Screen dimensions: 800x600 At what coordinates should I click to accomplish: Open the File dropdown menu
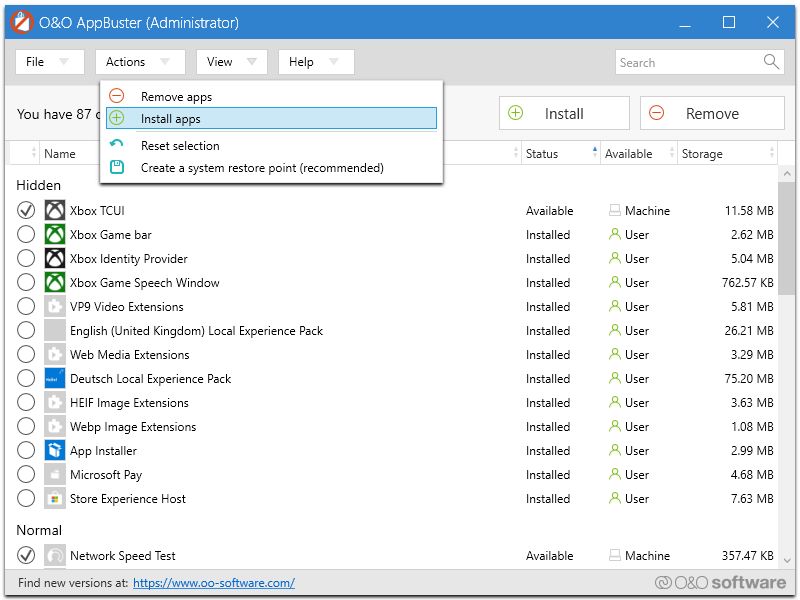(x=47, y=62)
